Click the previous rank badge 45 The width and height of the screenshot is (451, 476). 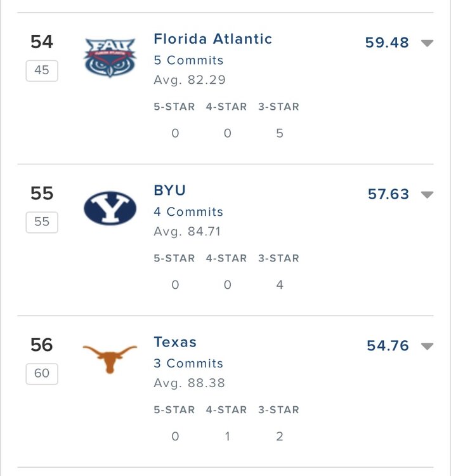(42, 70)
